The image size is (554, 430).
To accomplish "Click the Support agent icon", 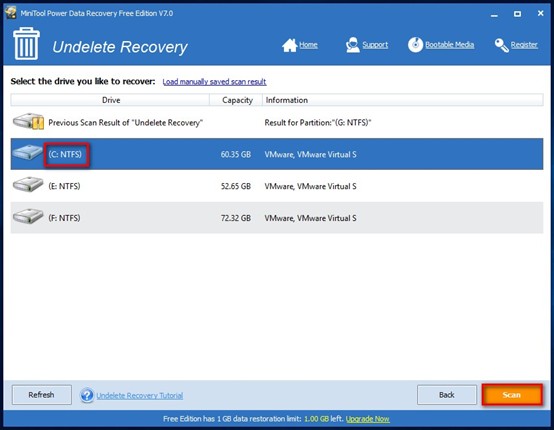I will point(352,45).
